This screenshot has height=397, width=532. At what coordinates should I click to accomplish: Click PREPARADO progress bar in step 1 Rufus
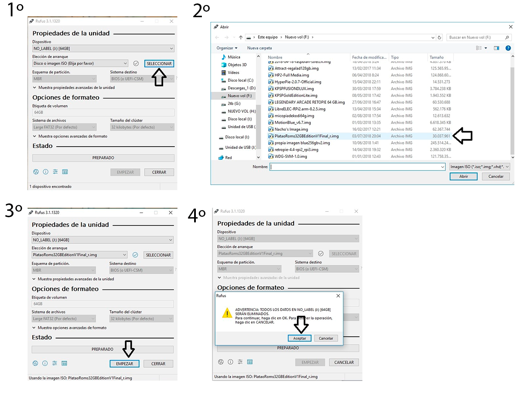(x=103, y=158)
